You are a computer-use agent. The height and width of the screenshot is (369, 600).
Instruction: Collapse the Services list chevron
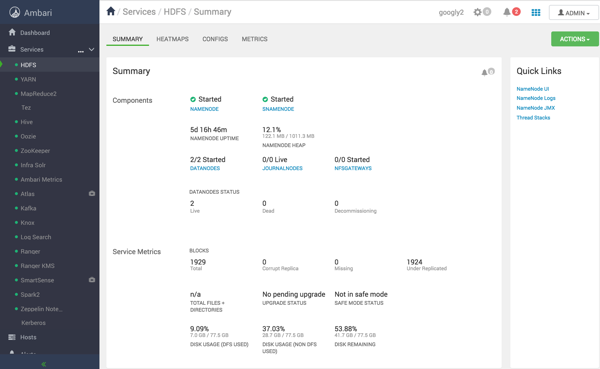[91, 49]
